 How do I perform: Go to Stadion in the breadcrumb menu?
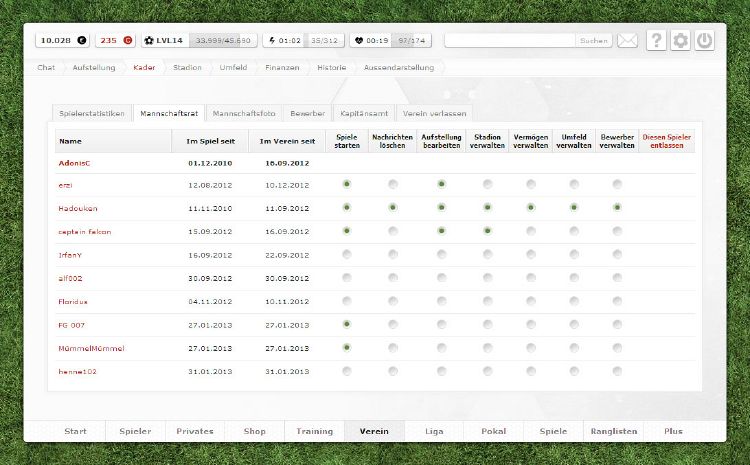(187, 67)
